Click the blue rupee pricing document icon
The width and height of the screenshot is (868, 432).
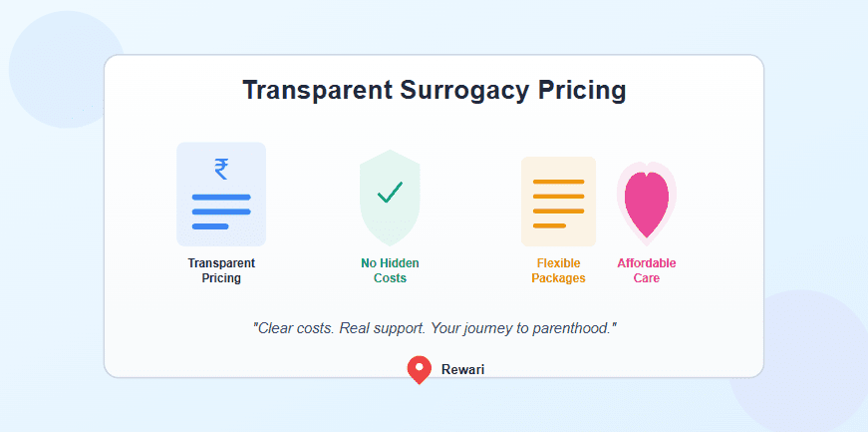click(221, 195)
